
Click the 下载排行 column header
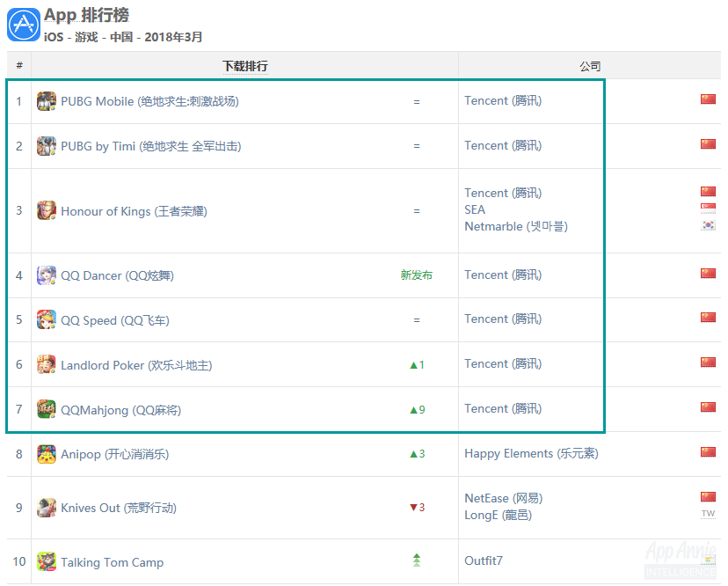tap(244, 66)
